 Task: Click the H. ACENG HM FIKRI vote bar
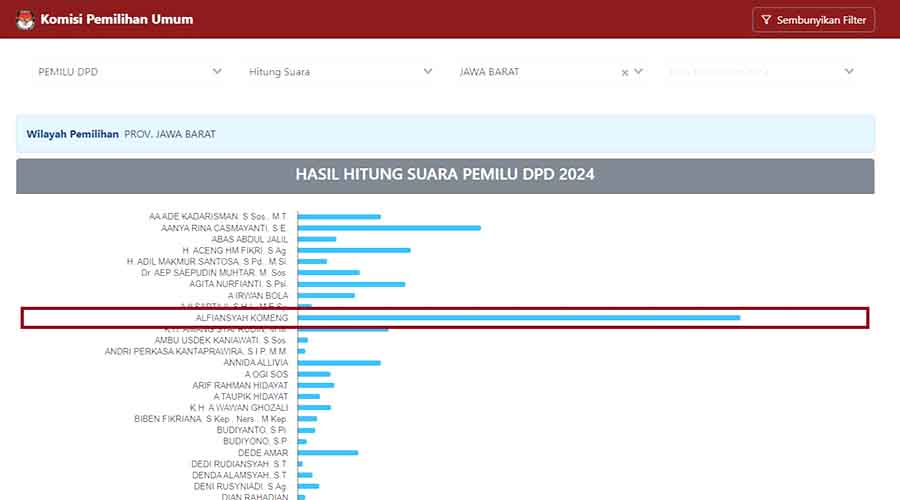point(354,250)
